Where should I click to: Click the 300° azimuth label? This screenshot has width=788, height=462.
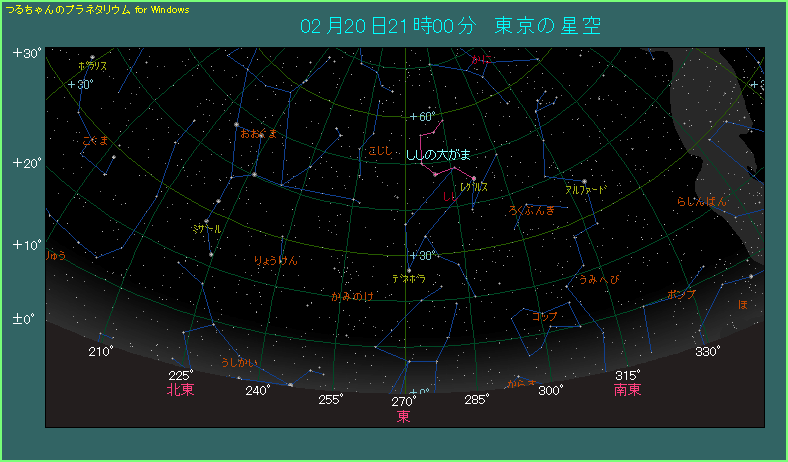click(551, 391)
